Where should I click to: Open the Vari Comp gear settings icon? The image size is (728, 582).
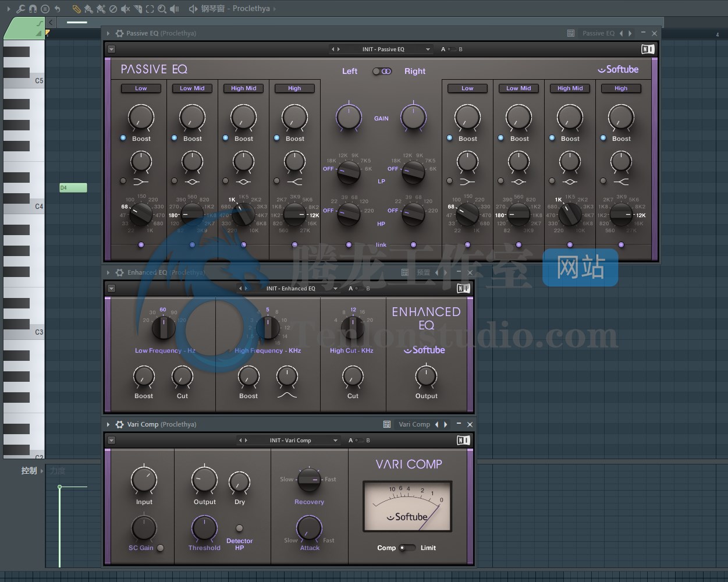(119, 424)
